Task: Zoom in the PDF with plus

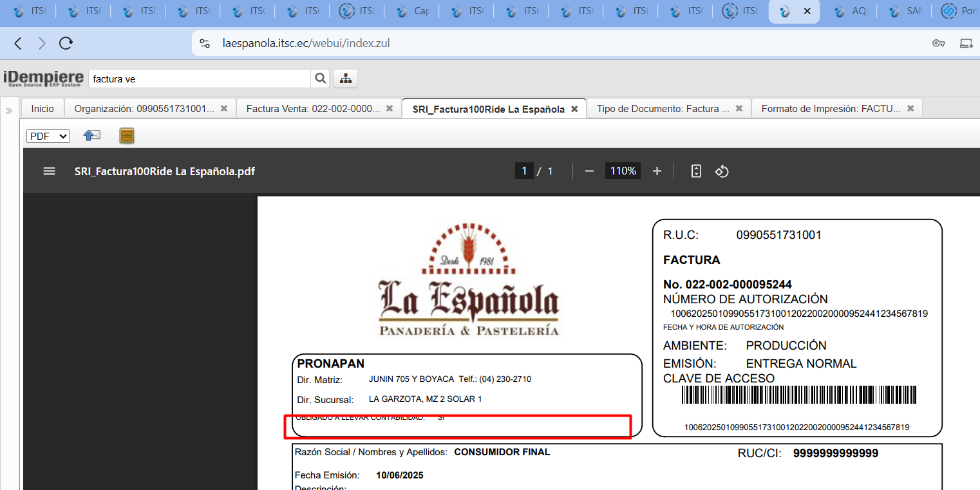Action: [x=657, y=171]
